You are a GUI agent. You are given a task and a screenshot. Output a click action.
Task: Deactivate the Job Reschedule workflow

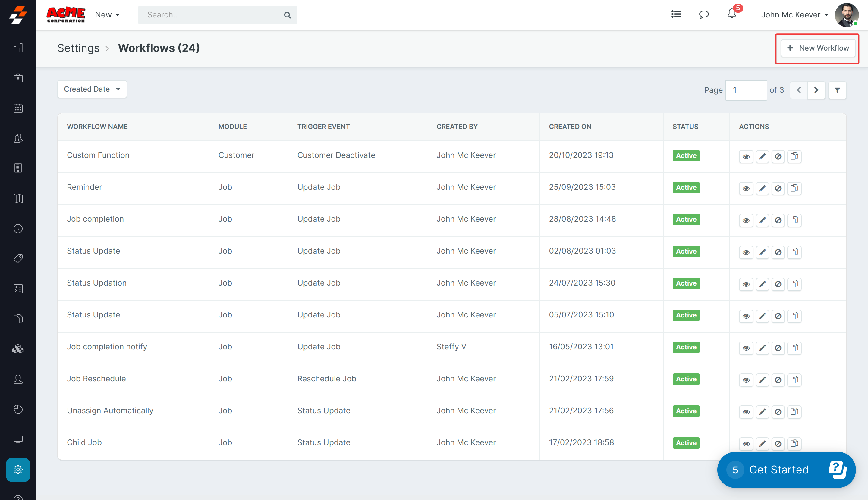click(778, 380)
